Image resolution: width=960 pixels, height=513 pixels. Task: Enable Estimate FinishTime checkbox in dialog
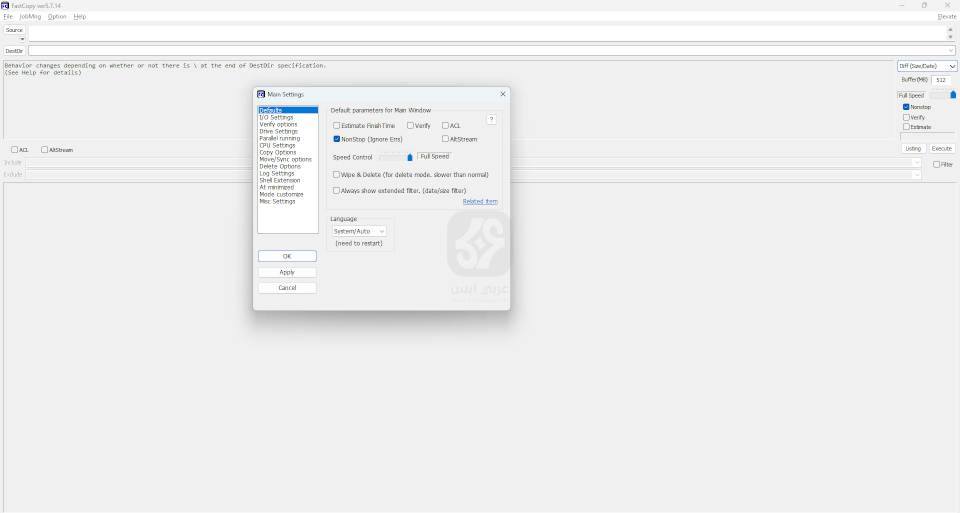[336, 125]
